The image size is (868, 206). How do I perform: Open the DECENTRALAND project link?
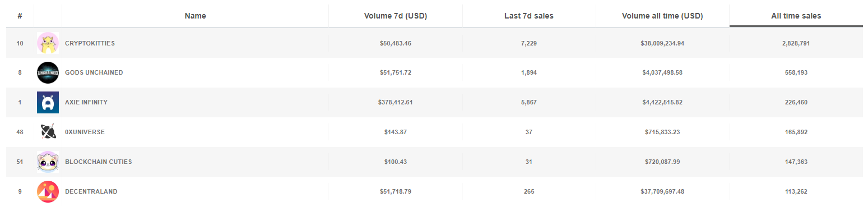(91, 191)
